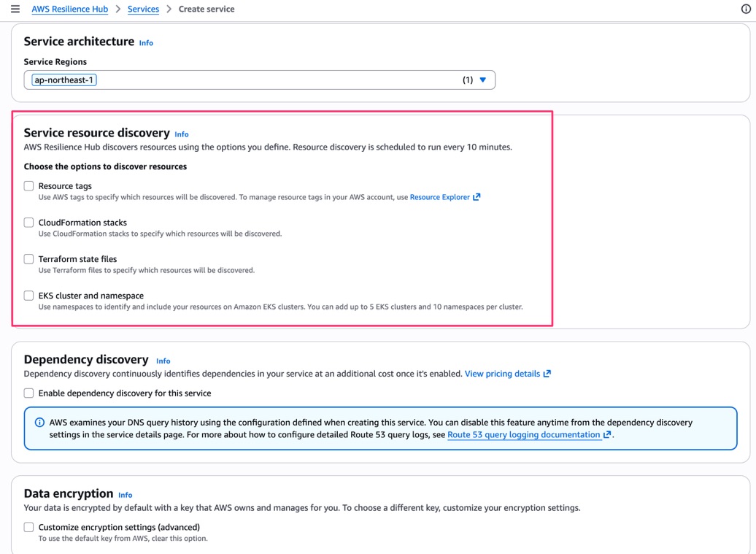Click the View pricing details external icon
This screenshot has width=756, height=554.
[547, 374]
